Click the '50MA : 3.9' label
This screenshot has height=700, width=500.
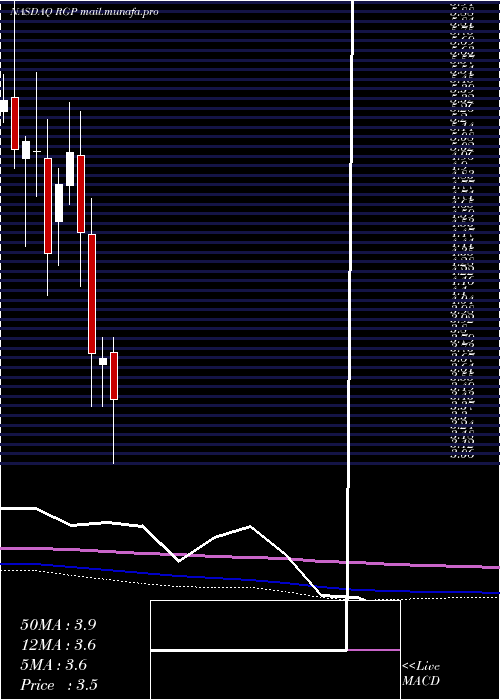point(58,625)
